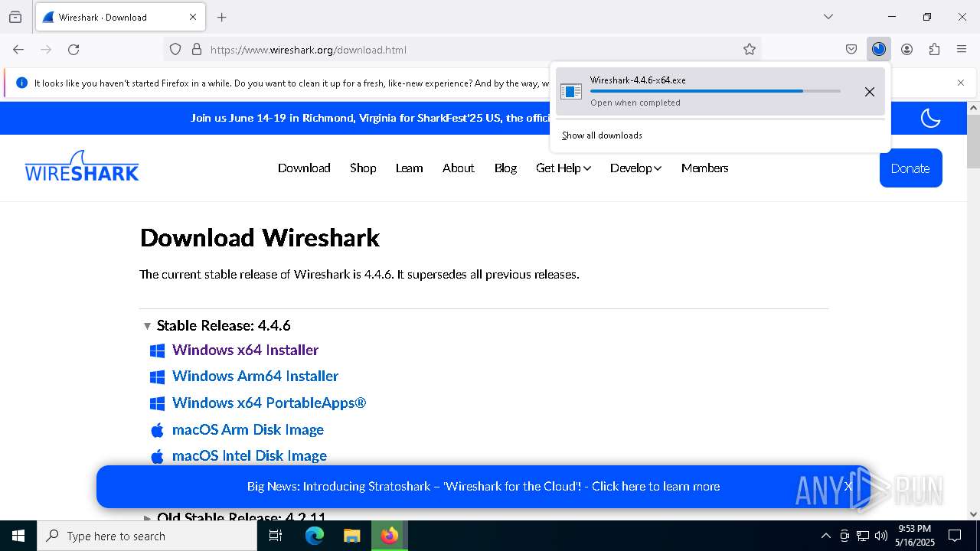Open the volume control in tray
The image size is (980, 551).
pyautogui.click(x=881, y=536)
